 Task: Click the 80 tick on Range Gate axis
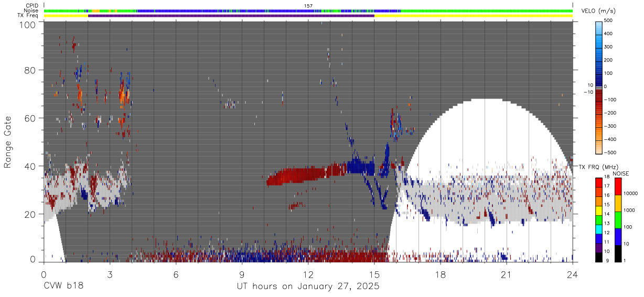tap(29, 70)
